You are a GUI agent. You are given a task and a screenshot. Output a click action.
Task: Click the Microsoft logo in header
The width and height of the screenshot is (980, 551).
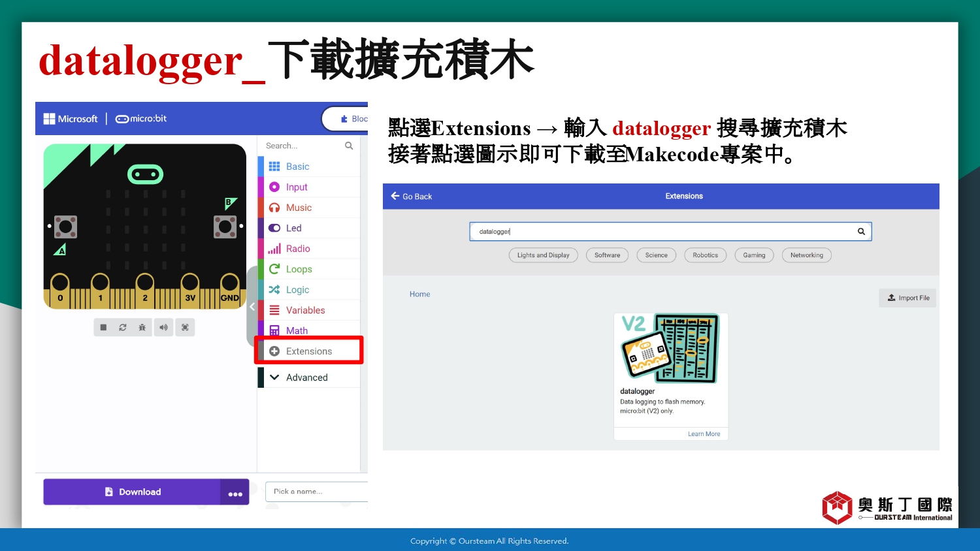coord(71,119)
